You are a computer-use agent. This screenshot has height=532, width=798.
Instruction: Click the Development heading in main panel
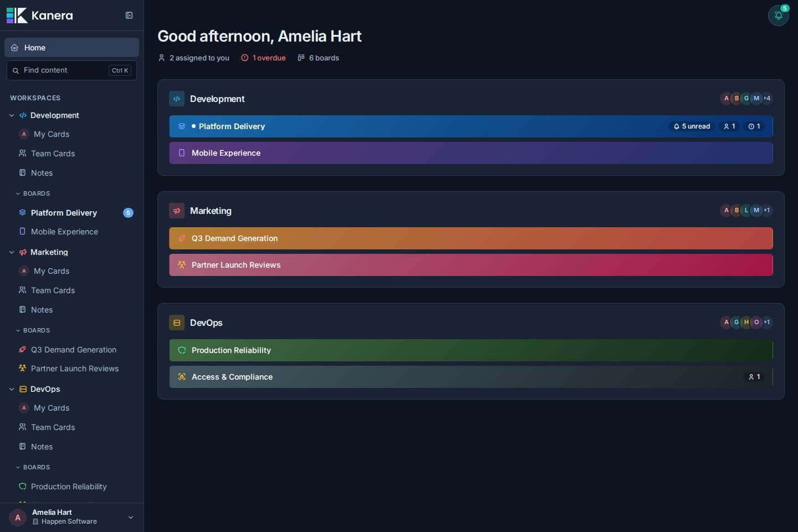(217, 99)
